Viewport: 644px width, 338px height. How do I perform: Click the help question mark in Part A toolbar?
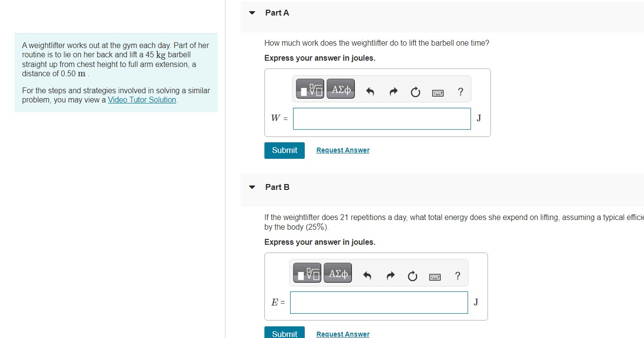click(460, 92)
